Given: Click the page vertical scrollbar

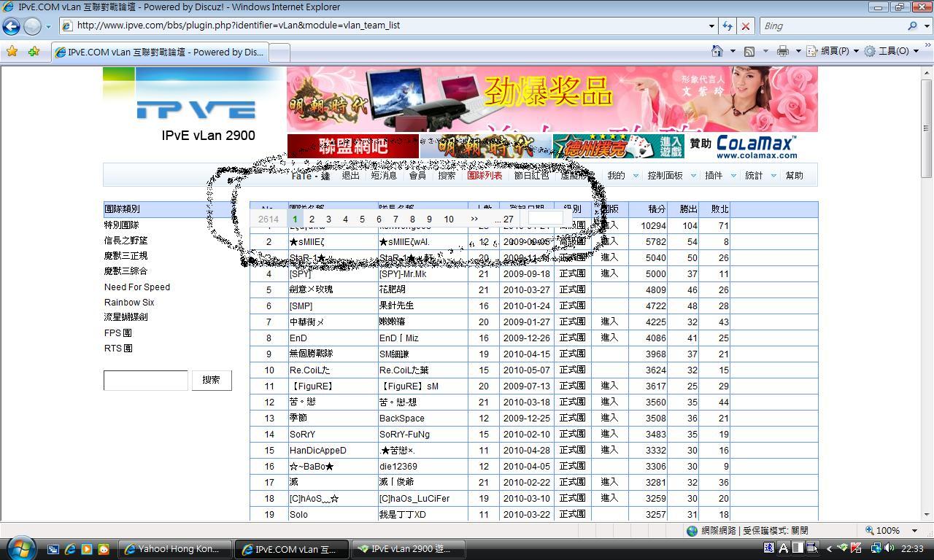Looking at the screenshot, I should pos(927,292).
